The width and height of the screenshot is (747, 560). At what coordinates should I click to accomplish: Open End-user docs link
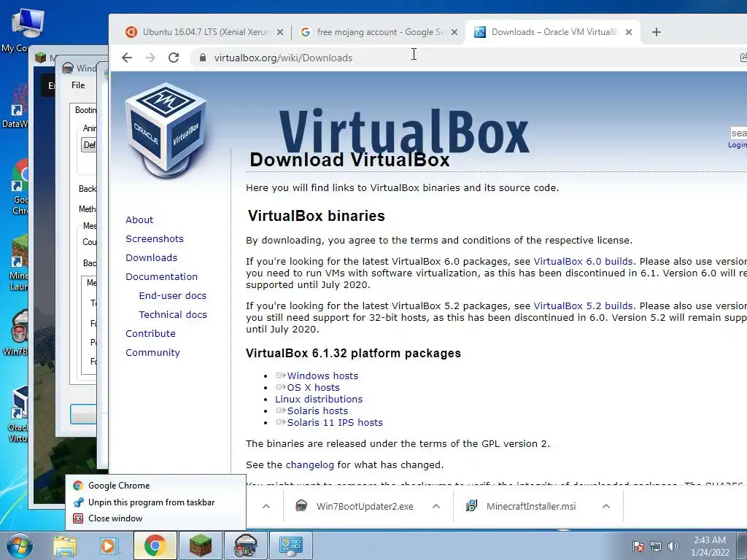pyautogui.click(x=172, y=296)
